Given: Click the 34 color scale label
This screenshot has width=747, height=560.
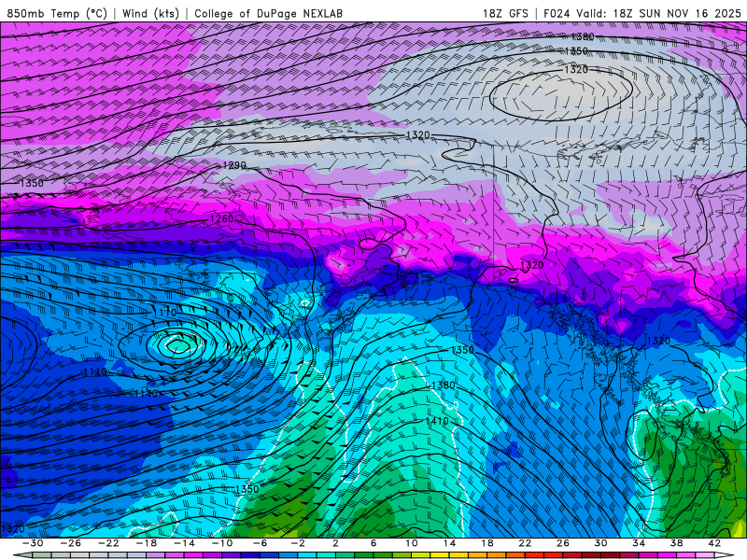Looking at the screenshot, I should (639, 543).
